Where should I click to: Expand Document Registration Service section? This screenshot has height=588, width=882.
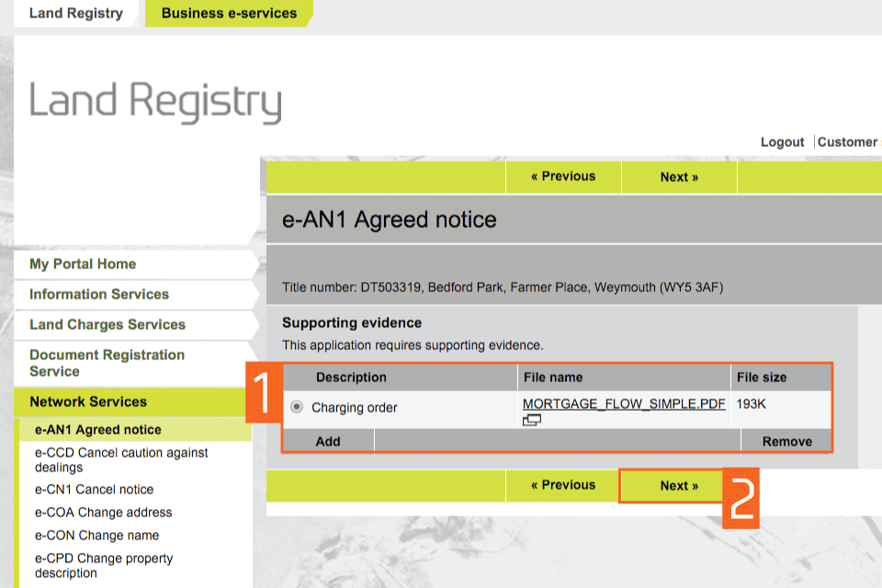107,363
